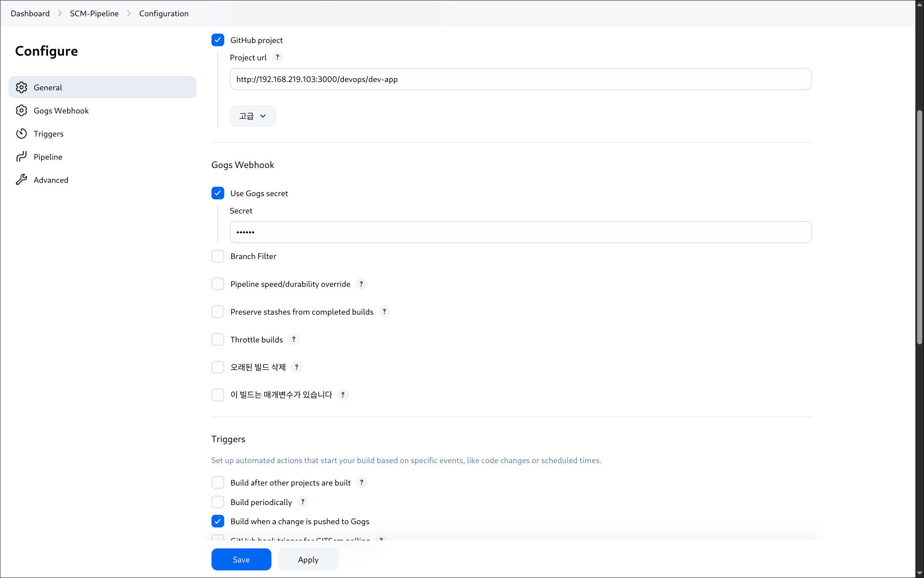Open help for Throttle builds

coord(293,340)
